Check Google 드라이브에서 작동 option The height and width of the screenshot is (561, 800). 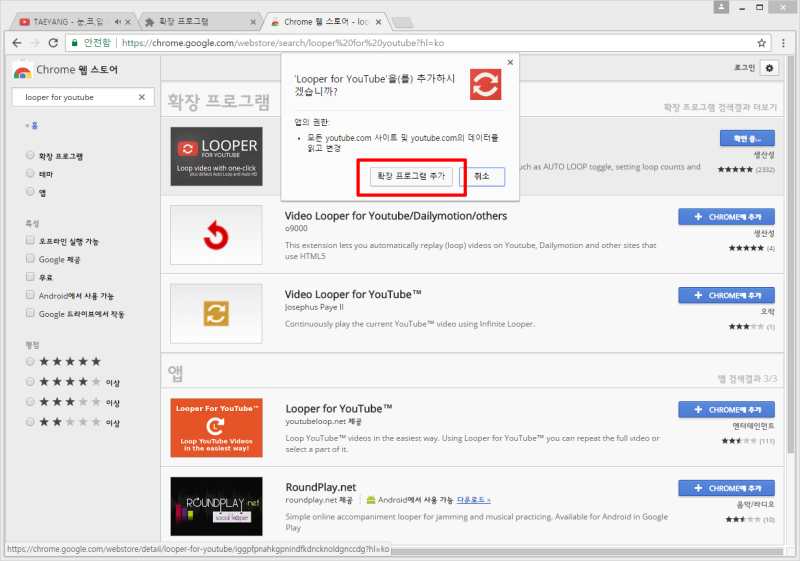tap(30, 313)
